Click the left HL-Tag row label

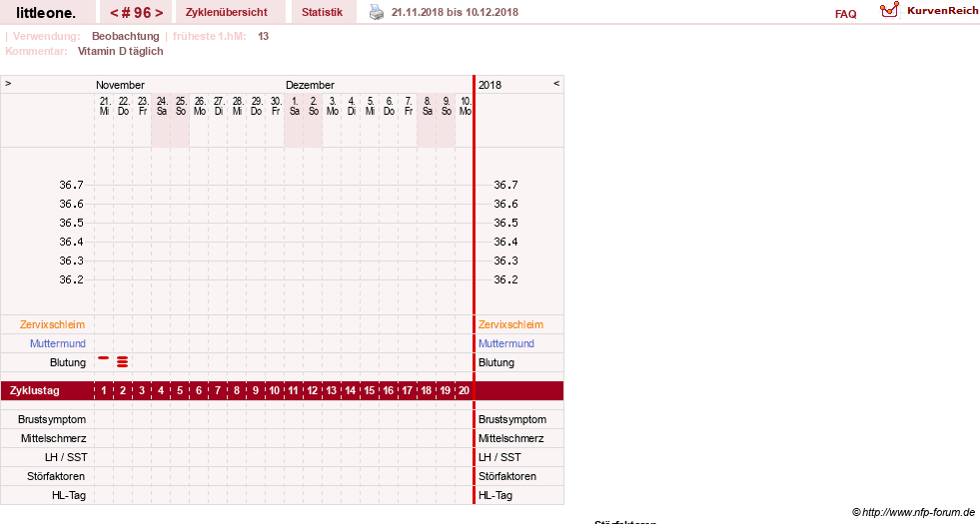tap(69, 496)
